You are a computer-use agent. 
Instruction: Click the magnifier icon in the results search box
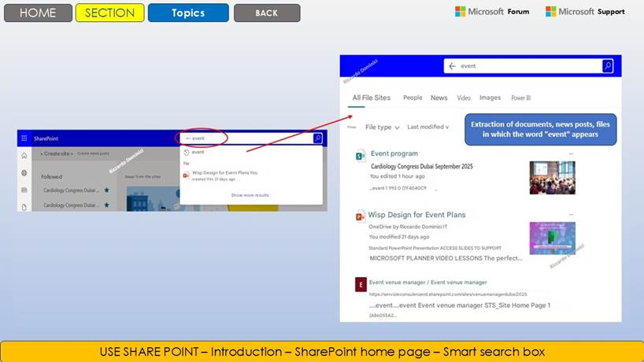click(608, 65)
